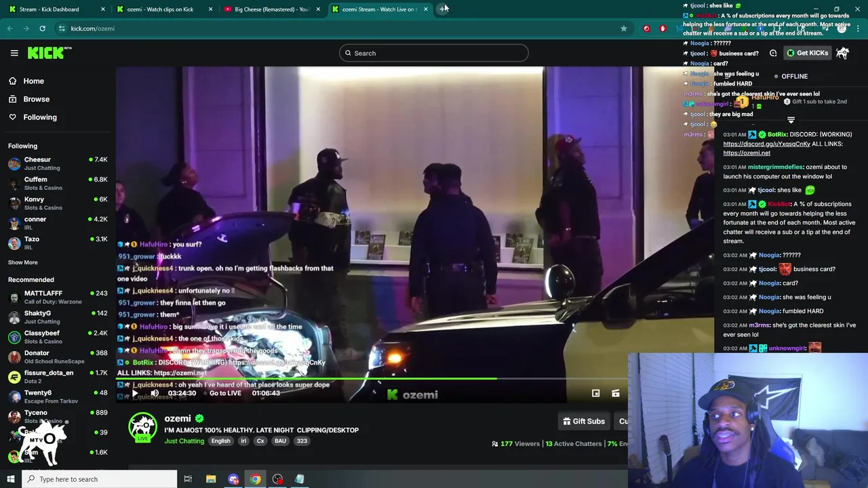Open Chrome from taskbar
Image resolution: width=868 pixels, height=488 pixels.
[255, 479]
